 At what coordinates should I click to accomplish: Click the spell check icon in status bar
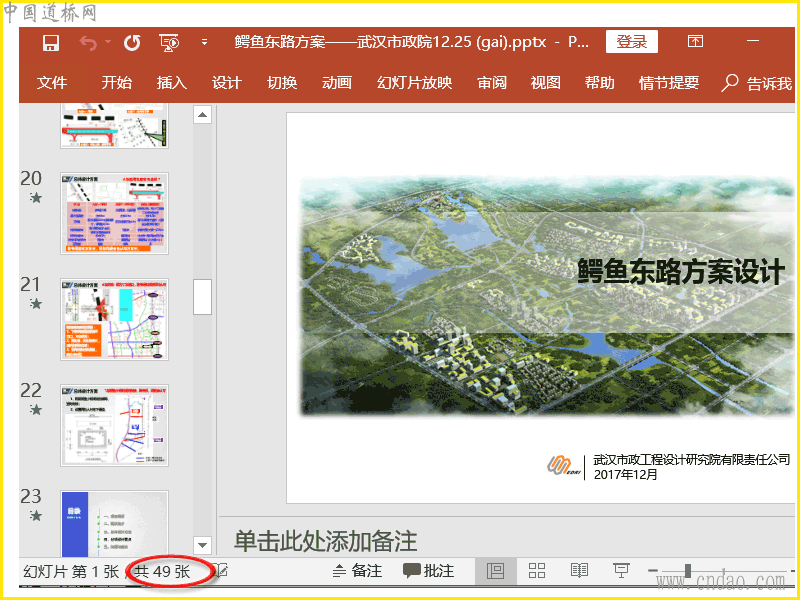(222, 571)
